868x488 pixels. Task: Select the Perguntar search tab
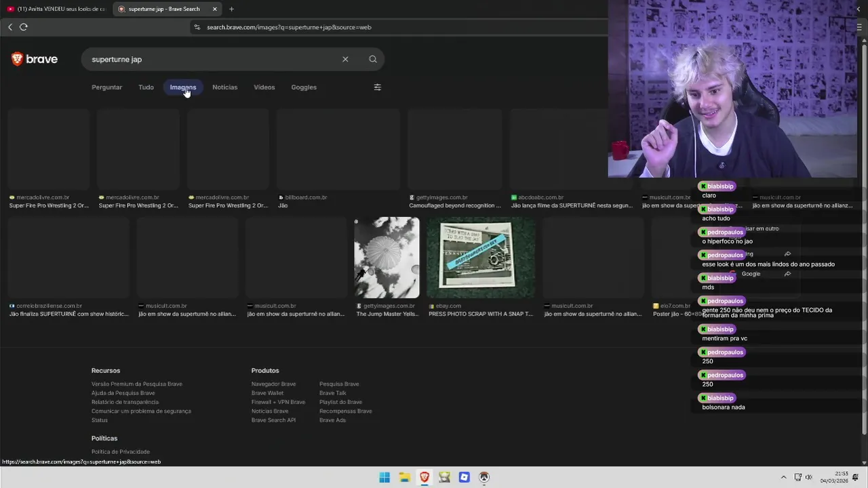click(x=106, y=87)
